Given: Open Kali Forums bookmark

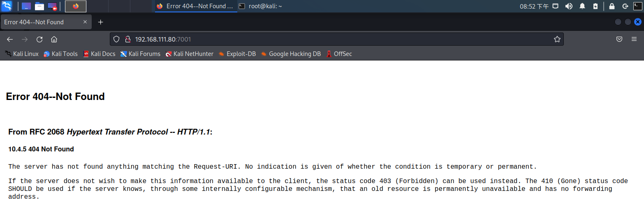Looking at the screenshot, I should pyautogui.click(x=140, y=54).
